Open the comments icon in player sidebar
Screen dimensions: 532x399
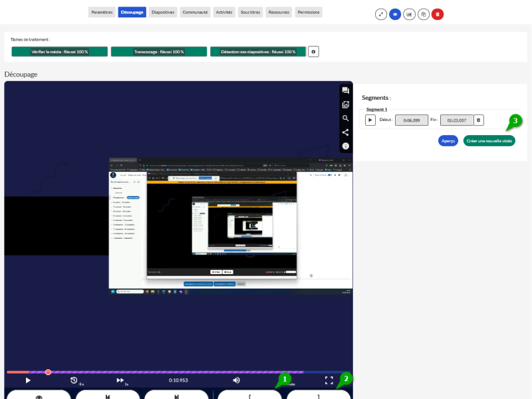345,90
